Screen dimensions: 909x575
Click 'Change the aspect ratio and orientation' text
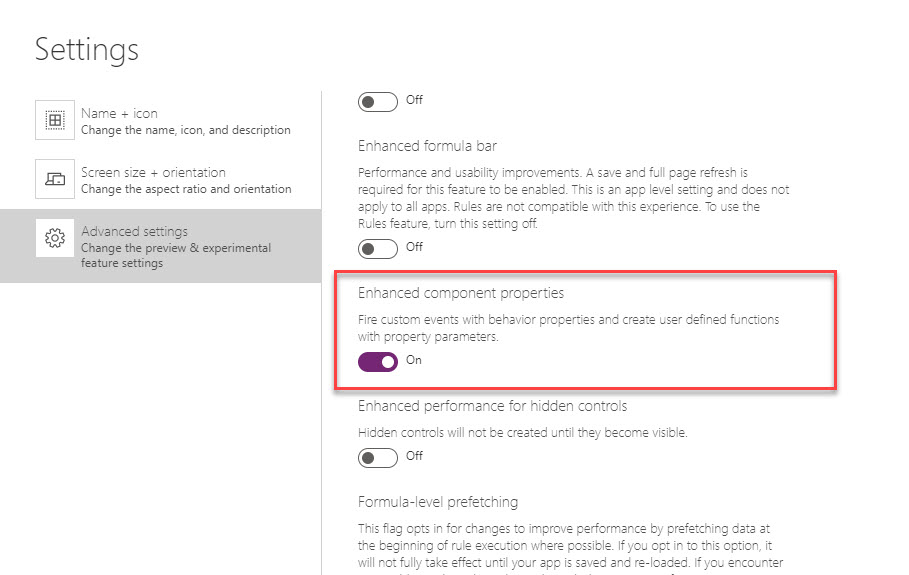(x=186, y=189)
